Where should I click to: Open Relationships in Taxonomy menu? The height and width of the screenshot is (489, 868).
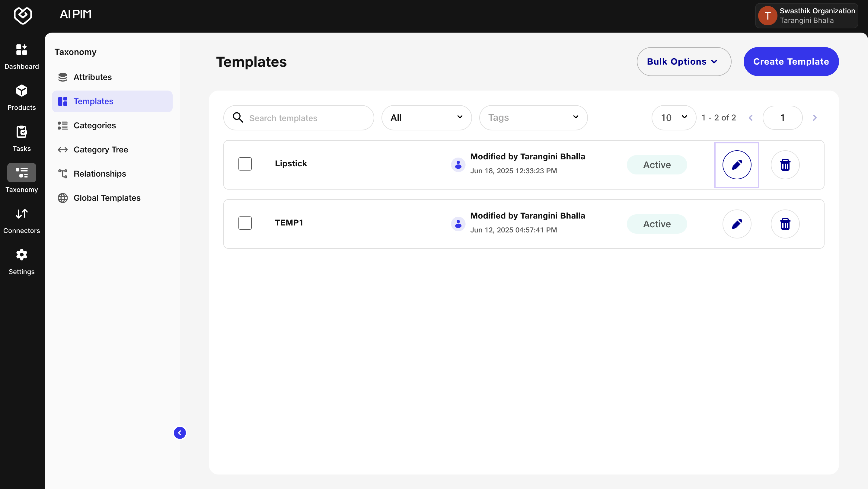tap(112, 174)
